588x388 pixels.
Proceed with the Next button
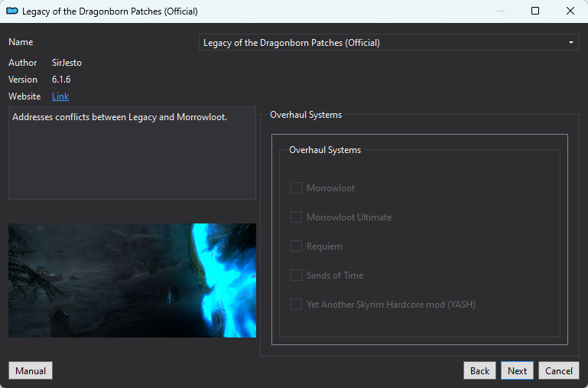coord(517,370)
